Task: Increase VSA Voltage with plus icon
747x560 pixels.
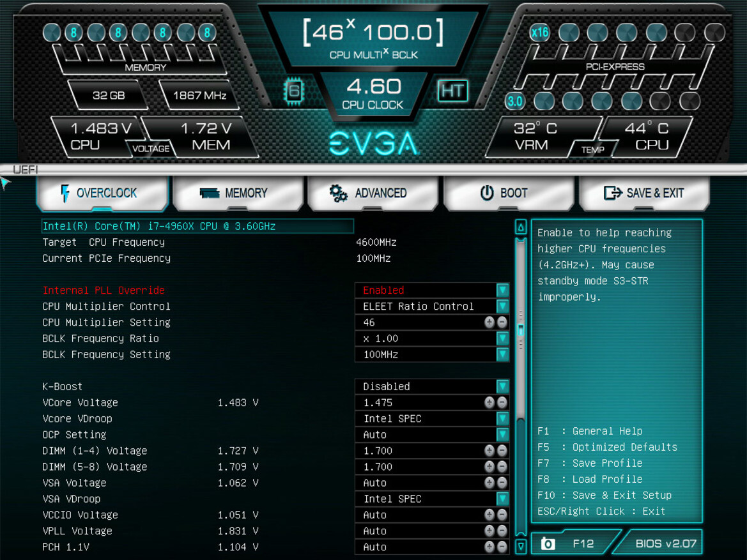Action: point(489,482)
